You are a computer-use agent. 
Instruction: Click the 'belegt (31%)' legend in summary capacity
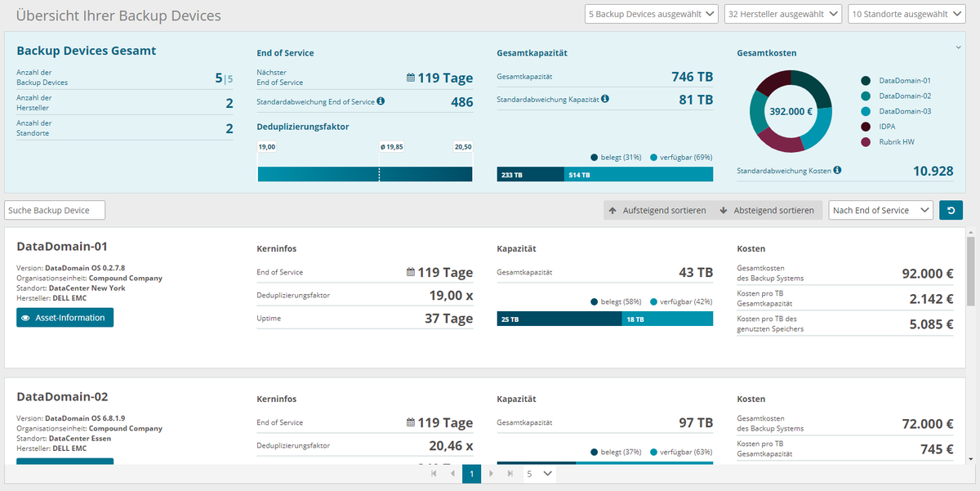(616, 157)
